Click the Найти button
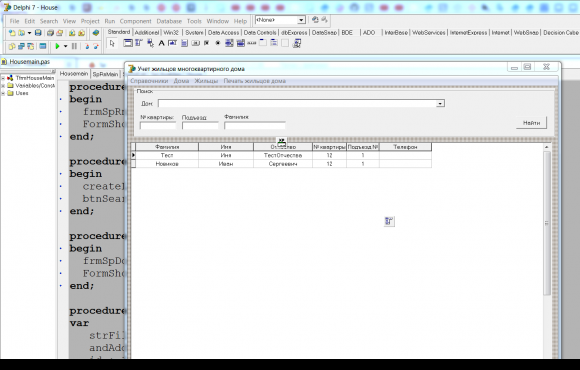580x370 pixels. click(532, 123)
